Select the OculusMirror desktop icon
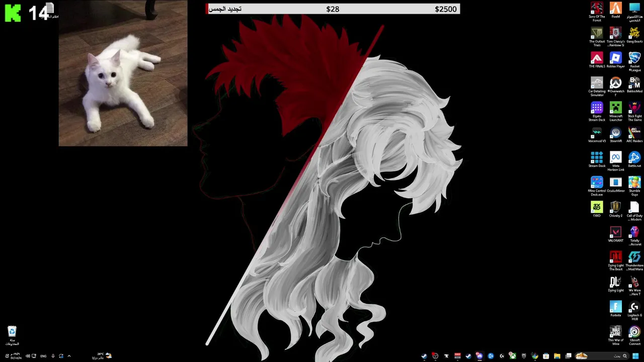The width and height of the screenshot is (644, 362). pos(616,185)
